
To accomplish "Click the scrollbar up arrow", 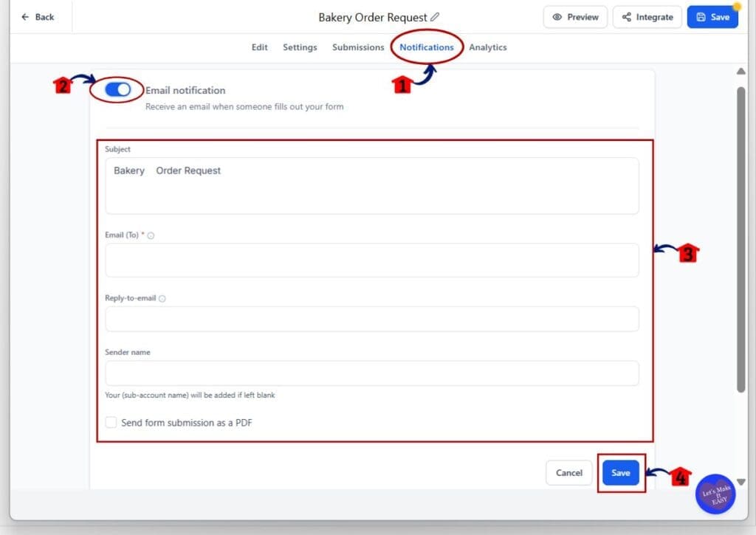I will point(741,72).
